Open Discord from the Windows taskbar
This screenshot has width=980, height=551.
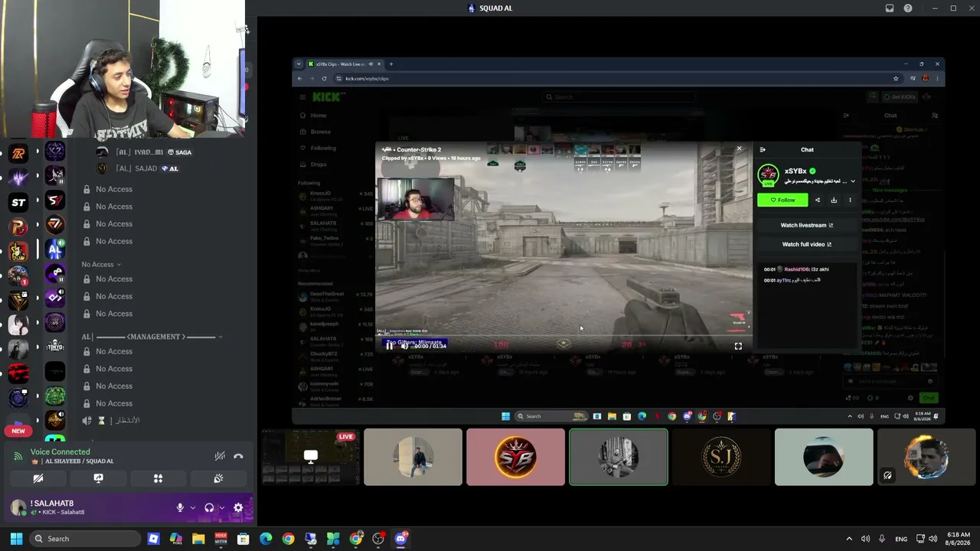(x=400, y=539)
